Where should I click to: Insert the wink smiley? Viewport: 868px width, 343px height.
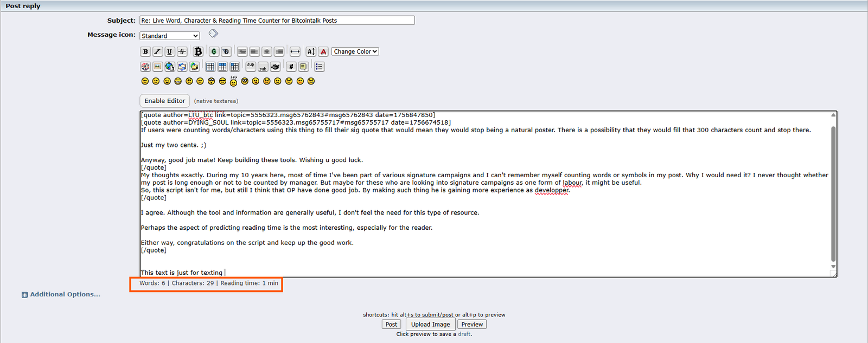click(156, 81)
